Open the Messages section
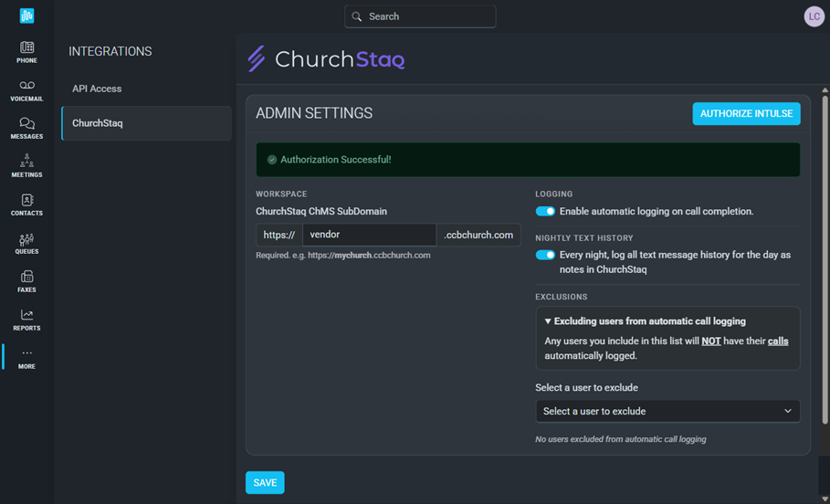This screenshot has height=504, width=830. coord(27,129)
